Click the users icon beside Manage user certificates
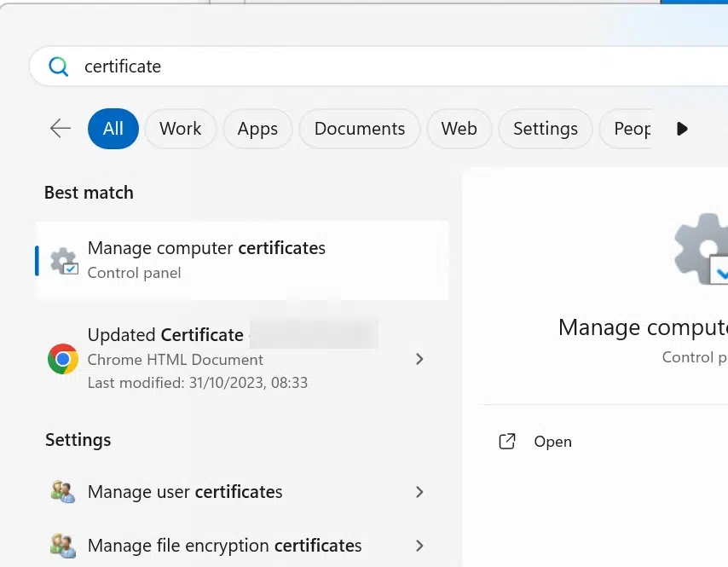The width and height of the screenshot is (728, 567). point(63,492)
